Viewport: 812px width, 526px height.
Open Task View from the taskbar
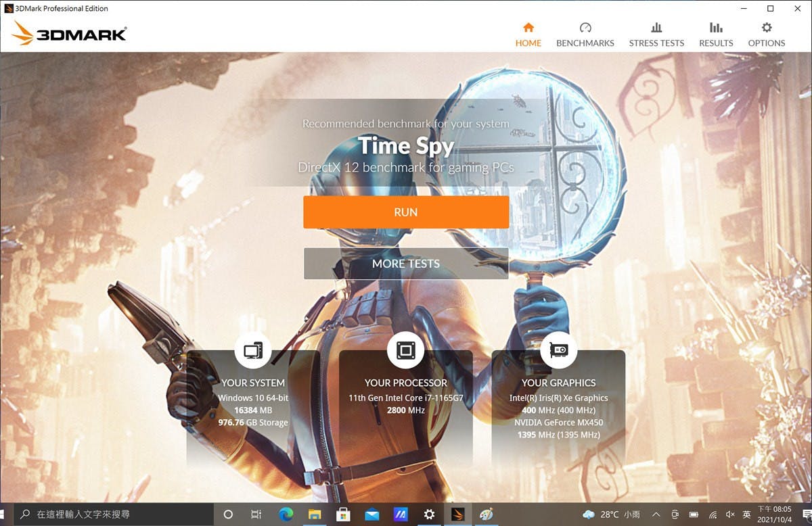click(256, 515)
